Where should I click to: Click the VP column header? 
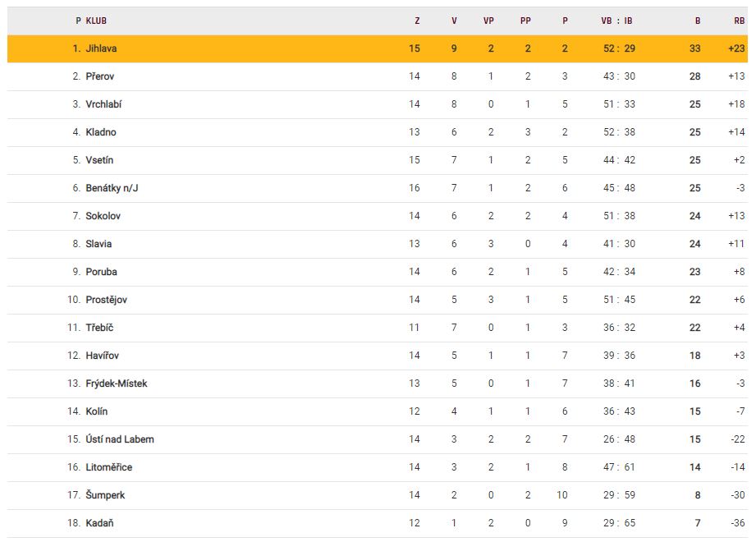(x=488, y=21)
